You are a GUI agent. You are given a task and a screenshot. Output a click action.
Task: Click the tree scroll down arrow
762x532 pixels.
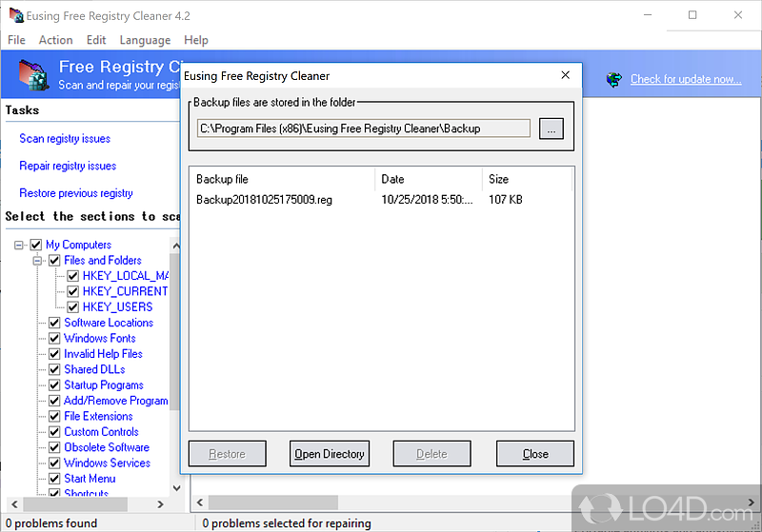tap(176, 488)
